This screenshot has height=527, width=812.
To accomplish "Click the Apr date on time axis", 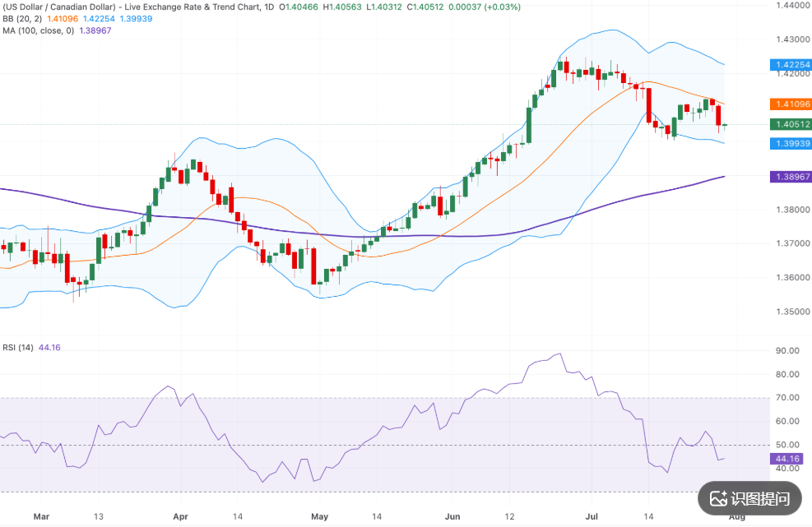I will (180, 516).
